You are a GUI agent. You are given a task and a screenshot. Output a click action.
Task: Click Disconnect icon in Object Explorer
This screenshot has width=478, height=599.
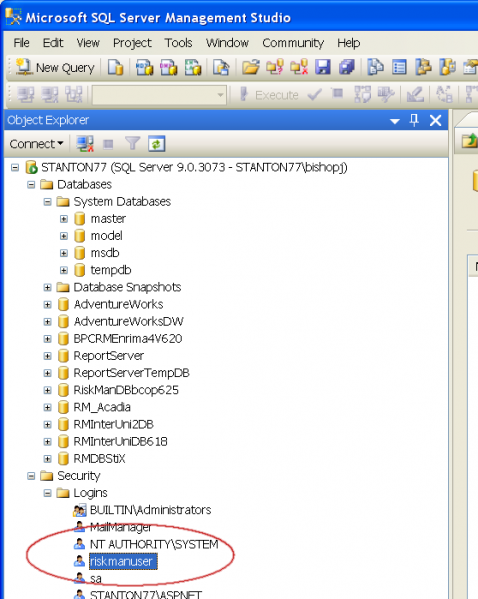point(85,144)
